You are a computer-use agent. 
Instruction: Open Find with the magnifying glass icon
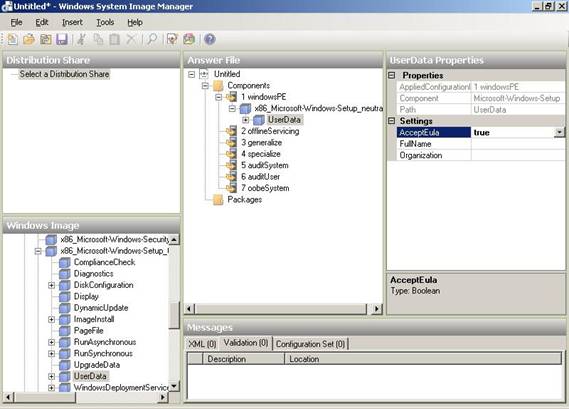(x=152, y=39)
